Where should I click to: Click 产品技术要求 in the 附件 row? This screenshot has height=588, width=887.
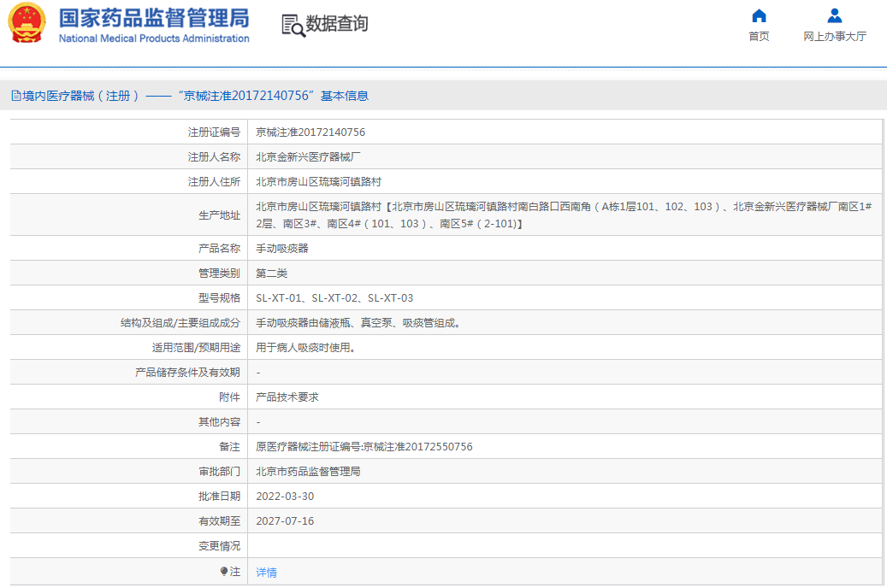[287, 397]
